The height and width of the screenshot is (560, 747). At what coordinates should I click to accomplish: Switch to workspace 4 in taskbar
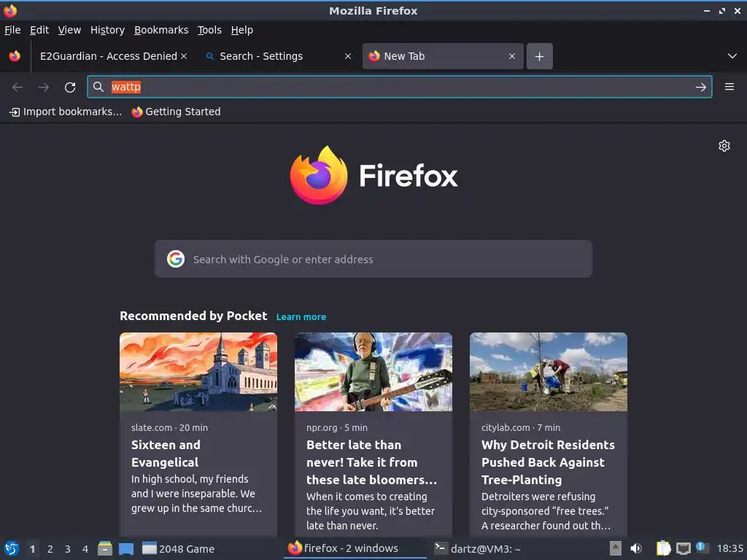click(85, 549)
